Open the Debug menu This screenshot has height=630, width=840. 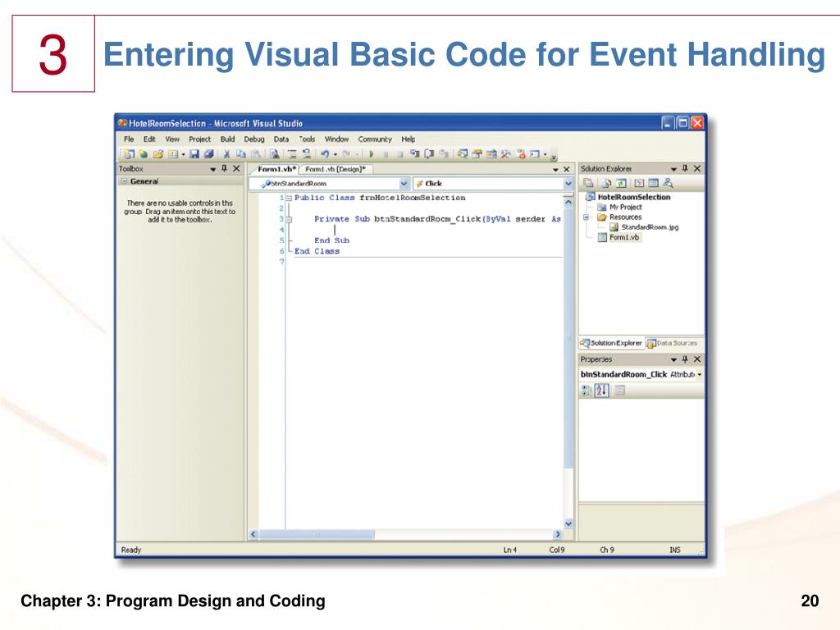pyautogui.click(x=254, y=139)
